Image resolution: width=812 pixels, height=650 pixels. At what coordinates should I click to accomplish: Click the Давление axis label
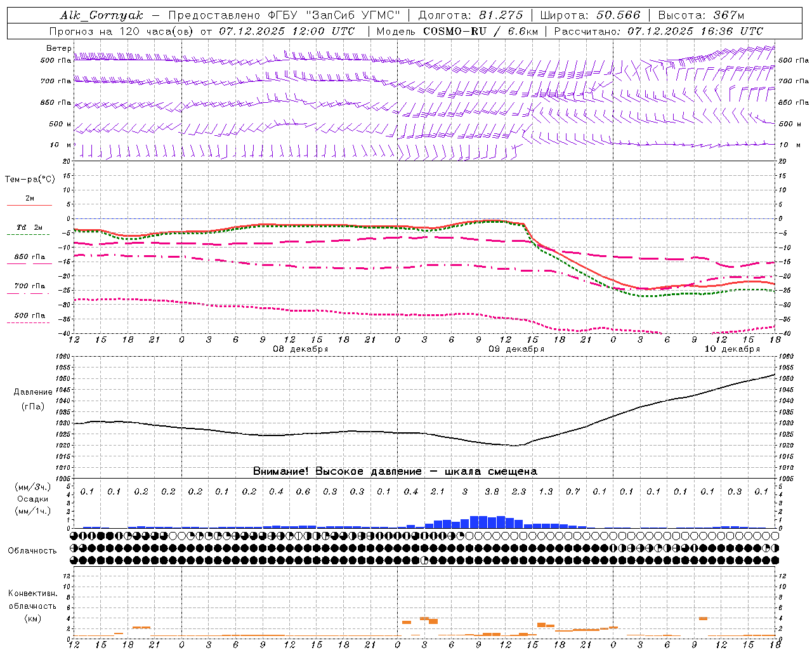coord(32,392)
